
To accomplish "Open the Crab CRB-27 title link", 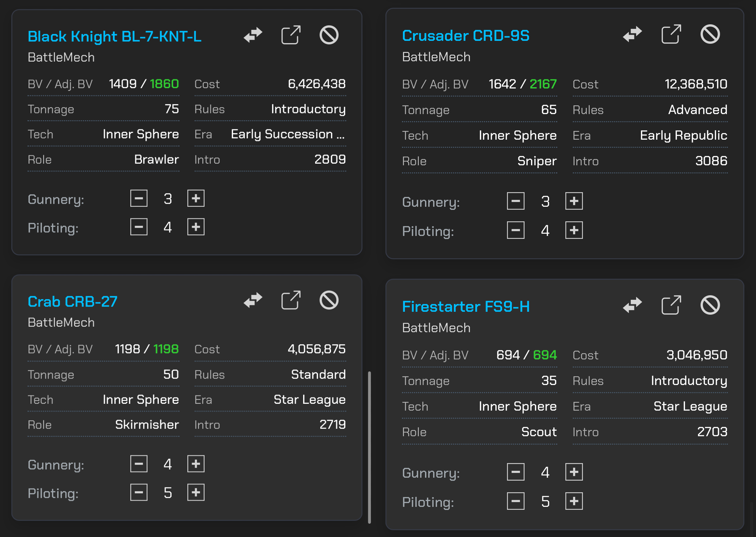I will [x=72, y=302].
